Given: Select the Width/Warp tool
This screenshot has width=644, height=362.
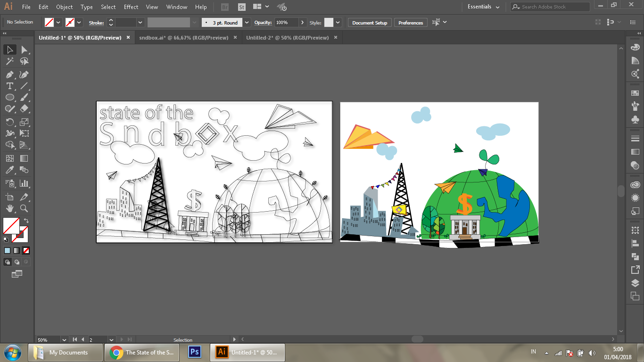Looking at the screenshot, I should click(x=9, y=133).
